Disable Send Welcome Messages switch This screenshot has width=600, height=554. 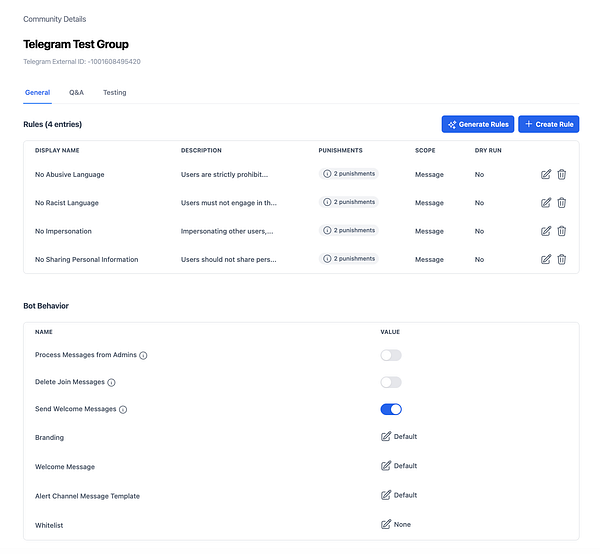pos(391,409)
